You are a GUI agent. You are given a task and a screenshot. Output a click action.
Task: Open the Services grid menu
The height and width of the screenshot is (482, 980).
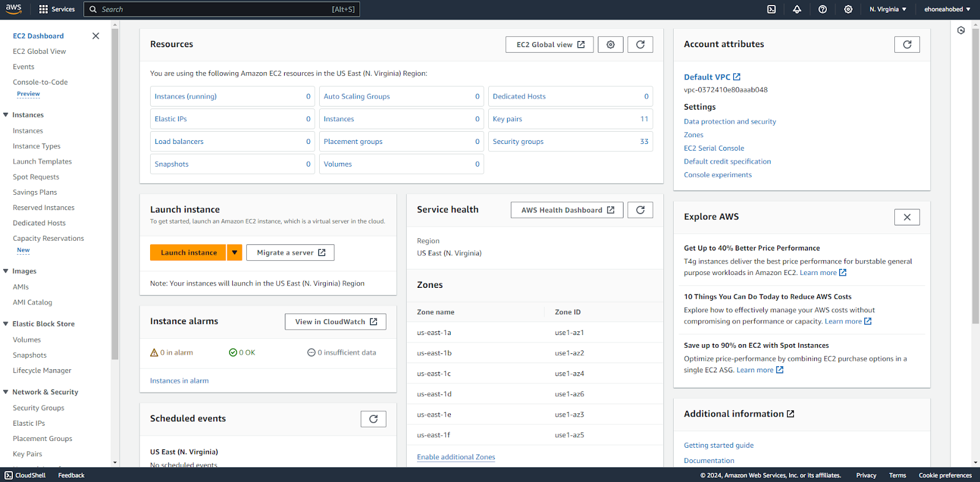(56, 9)
